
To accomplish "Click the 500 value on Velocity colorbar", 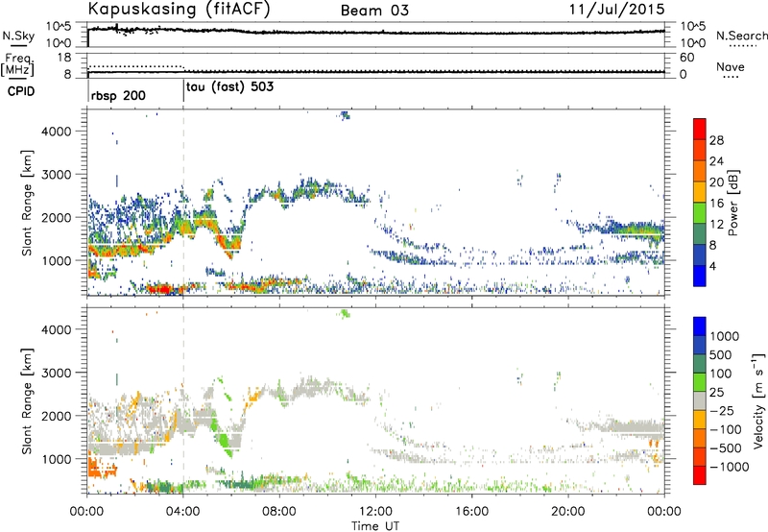I will pyautogui.click(x=721, y=354).
